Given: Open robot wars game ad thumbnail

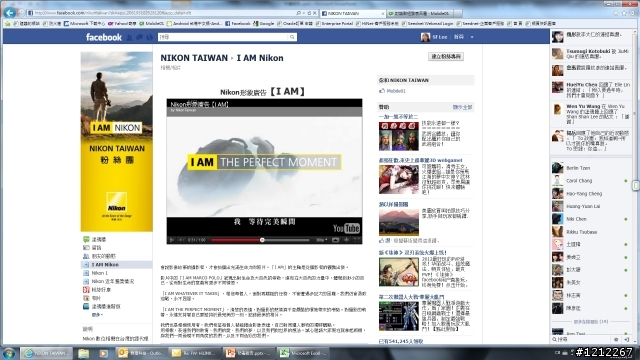Looking at the screenshot, I should point(398,316).
